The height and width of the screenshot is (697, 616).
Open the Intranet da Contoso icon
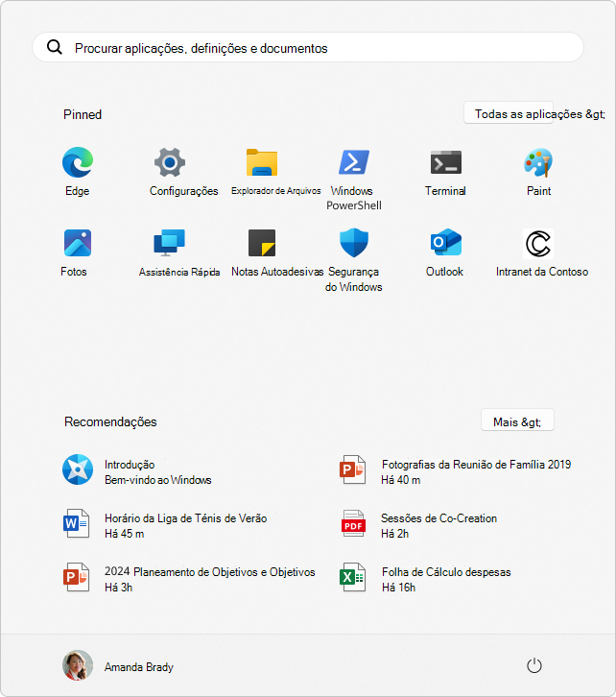(538, 244)
